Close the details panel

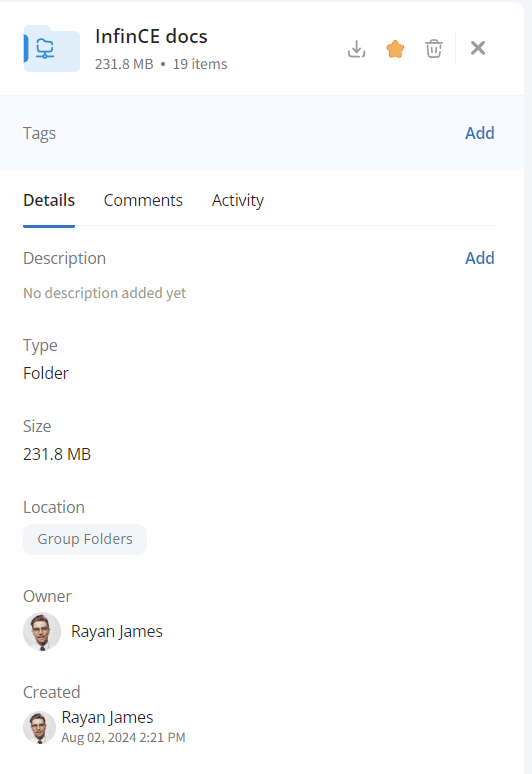[478, 48]
